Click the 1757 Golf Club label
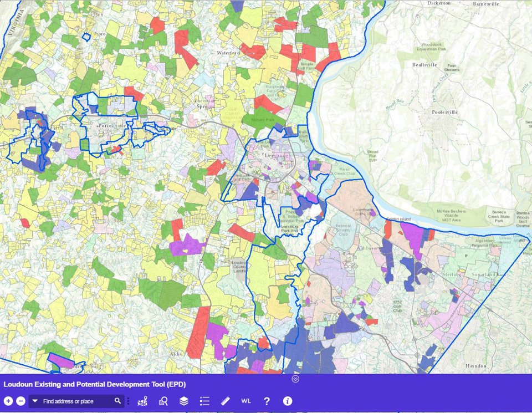This screenshot has width=532, height=413. pos(397,306)
